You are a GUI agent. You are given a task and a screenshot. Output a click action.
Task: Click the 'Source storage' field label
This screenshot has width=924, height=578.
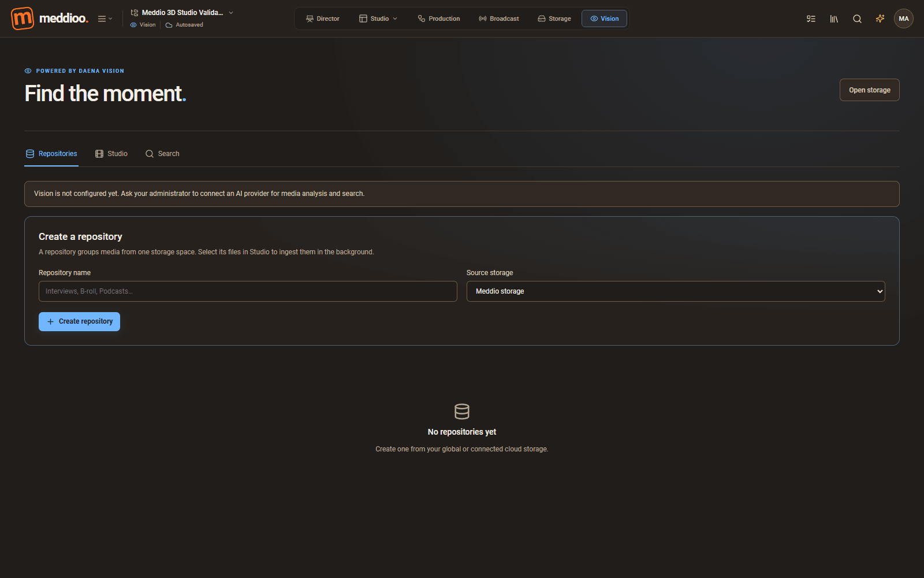[490, 273]
